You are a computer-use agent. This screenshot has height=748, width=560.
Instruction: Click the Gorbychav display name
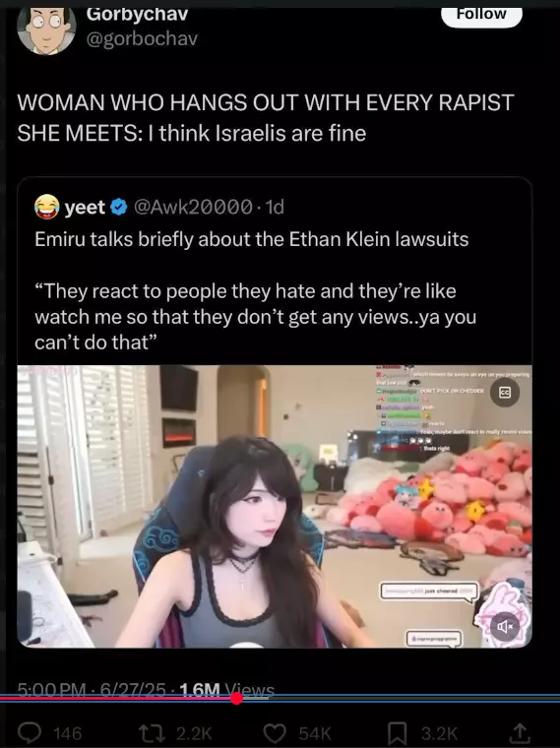(138, 15)
